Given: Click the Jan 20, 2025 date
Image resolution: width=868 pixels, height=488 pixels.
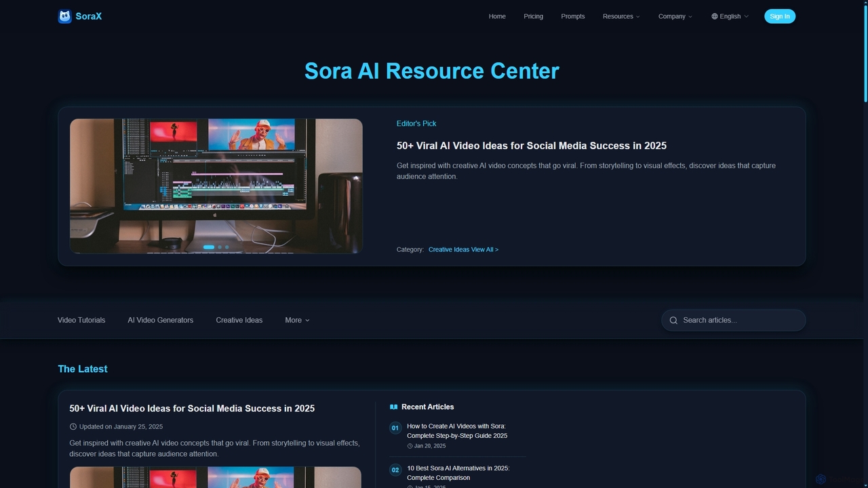Looking at the screenshot, I should pyautogui.click(x=430, y=446).
